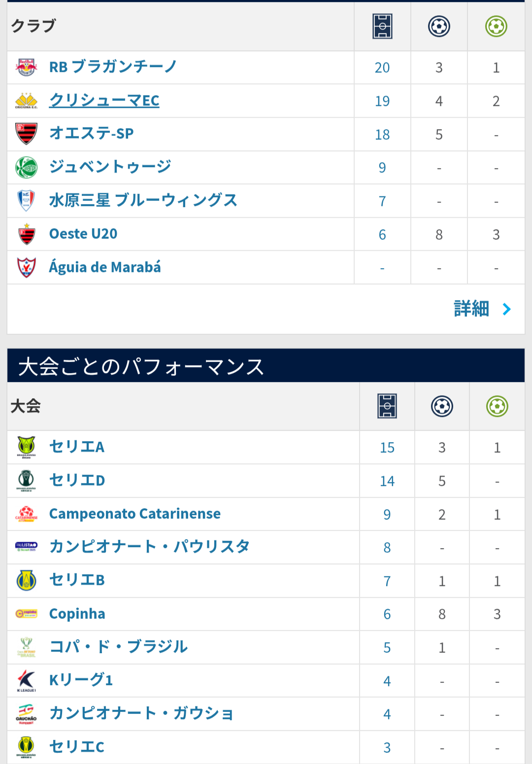Open the Oeste U20 club page
The image size is (532, 764).
83,234
